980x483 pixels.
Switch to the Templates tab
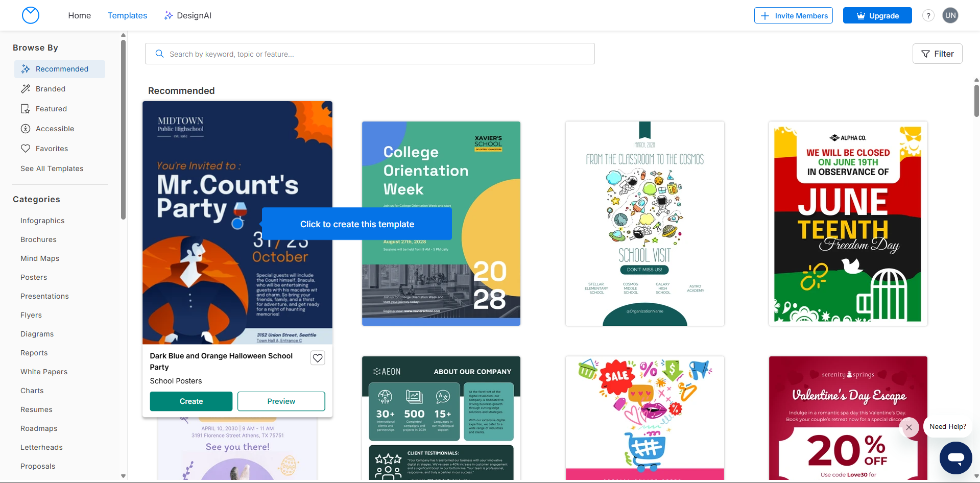click(127, 15)
